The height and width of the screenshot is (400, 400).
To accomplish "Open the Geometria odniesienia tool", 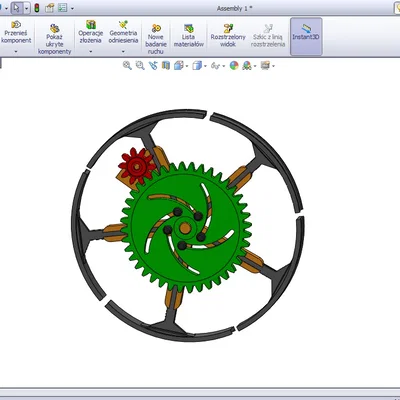I will (x=123, y=32).
